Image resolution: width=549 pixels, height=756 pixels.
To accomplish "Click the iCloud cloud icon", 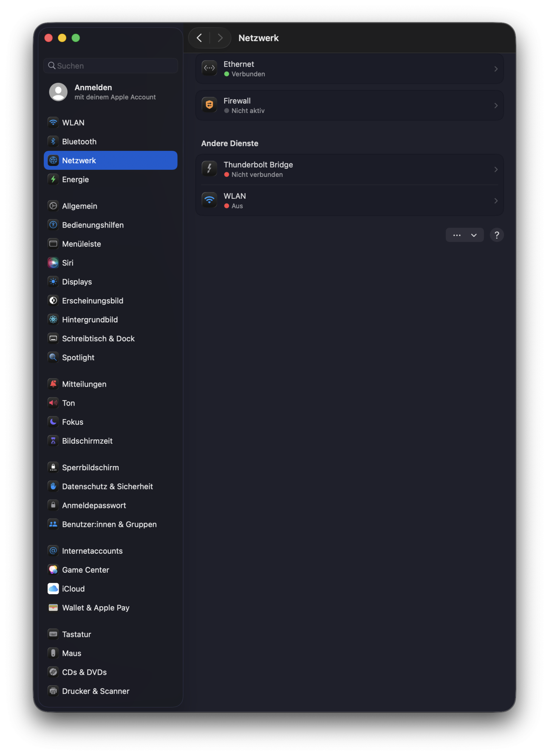I will coord(53,589).
